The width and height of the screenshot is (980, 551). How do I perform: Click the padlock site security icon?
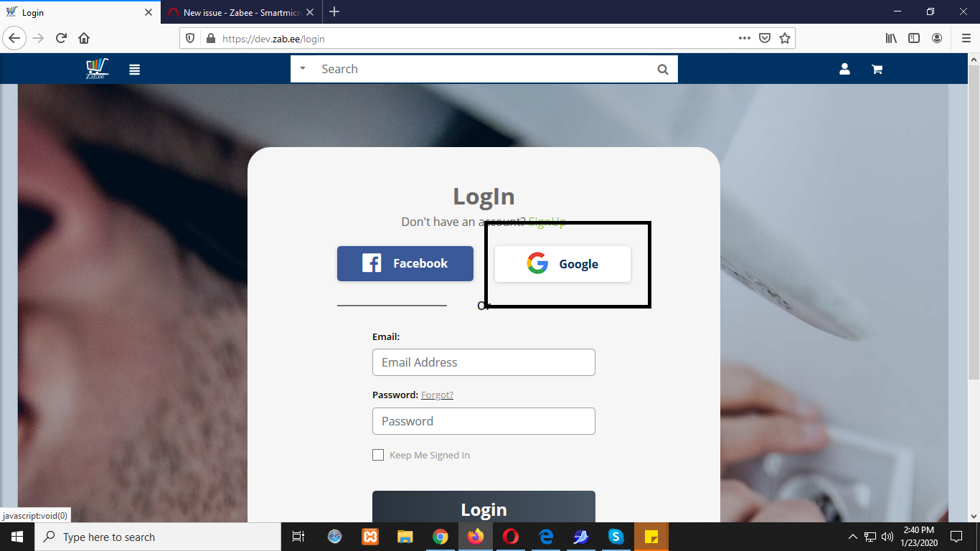pos(210,39)
